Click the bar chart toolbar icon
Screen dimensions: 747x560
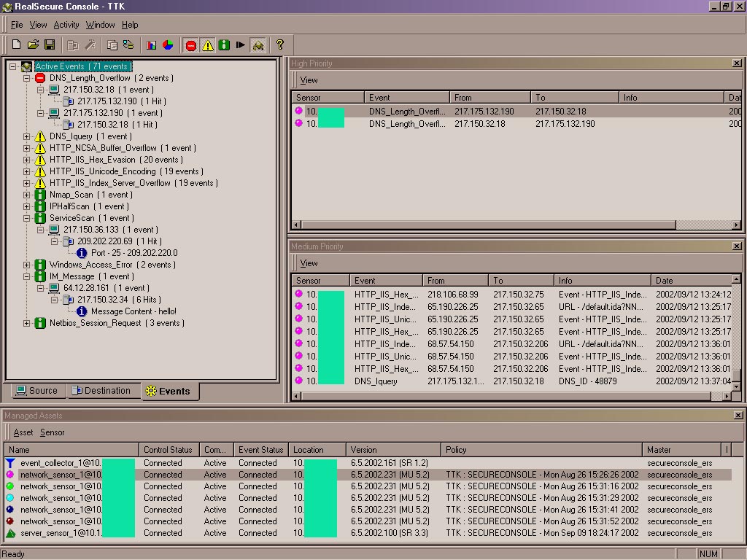tap(152, 45)
